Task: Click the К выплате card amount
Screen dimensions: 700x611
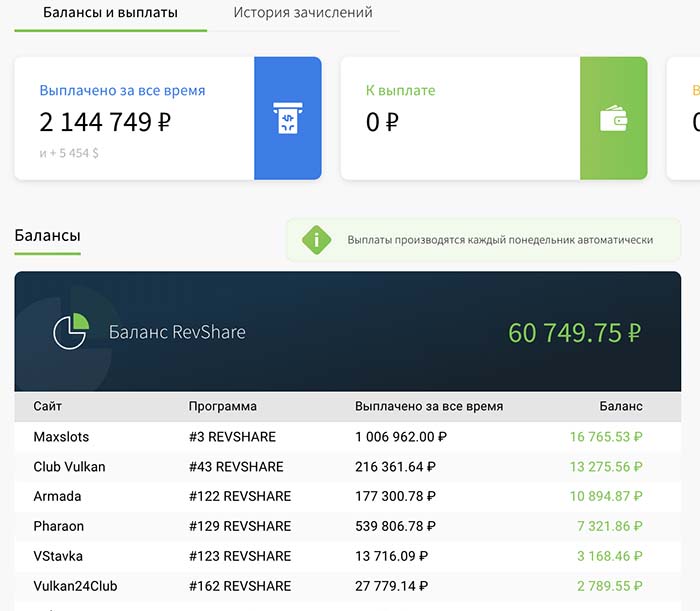Action: 382,123
